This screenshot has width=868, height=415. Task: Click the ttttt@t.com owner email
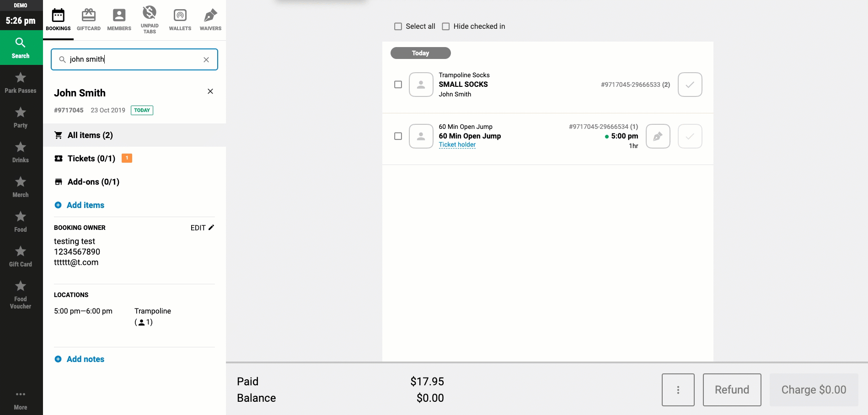76,262
